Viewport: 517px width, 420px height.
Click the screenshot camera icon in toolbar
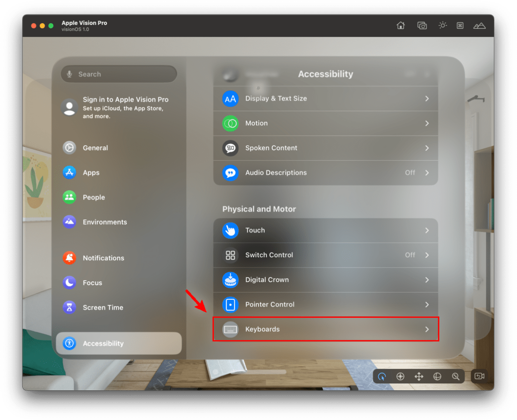(422, 25)
